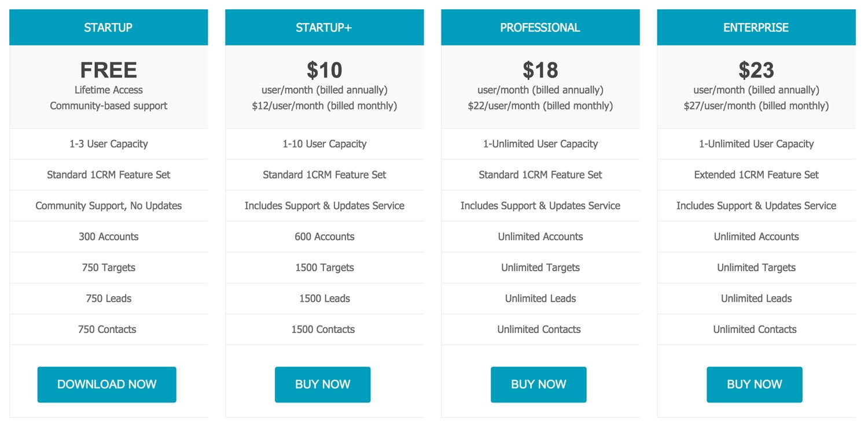Click the $23 price in Enterprise
This screenshot has width=868, height=425.
tap(756, 70)
